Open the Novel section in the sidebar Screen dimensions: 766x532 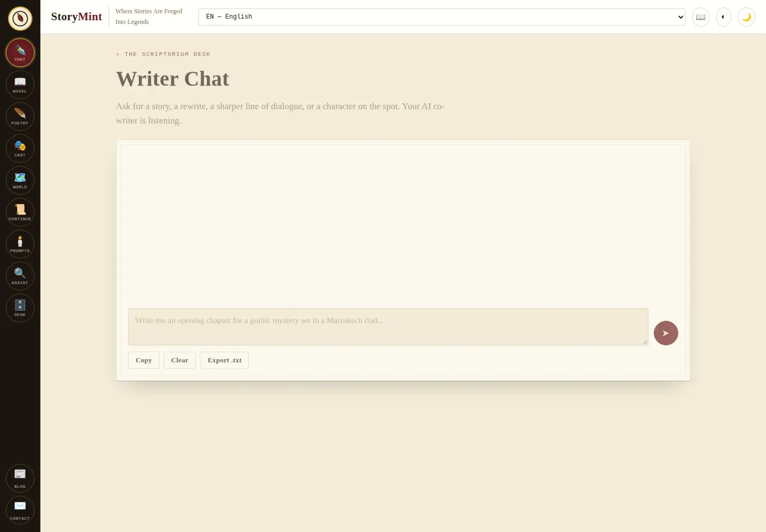coord(20,85)
